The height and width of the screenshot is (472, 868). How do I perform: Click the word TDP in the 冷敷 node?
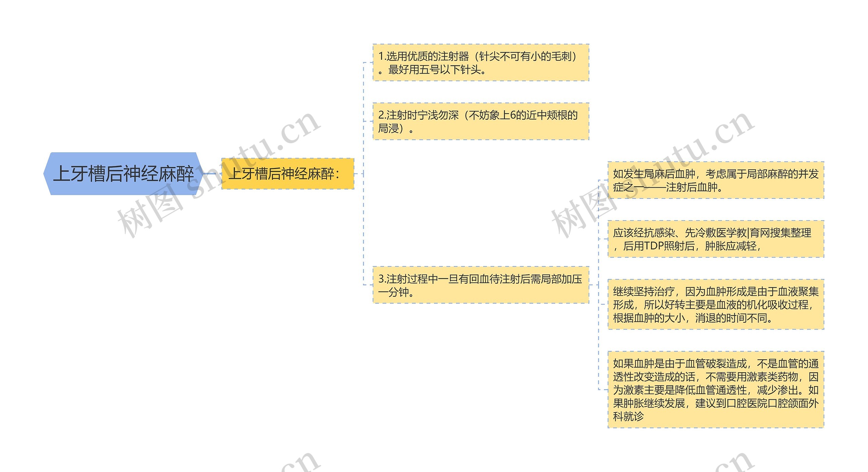pos(654,246)
